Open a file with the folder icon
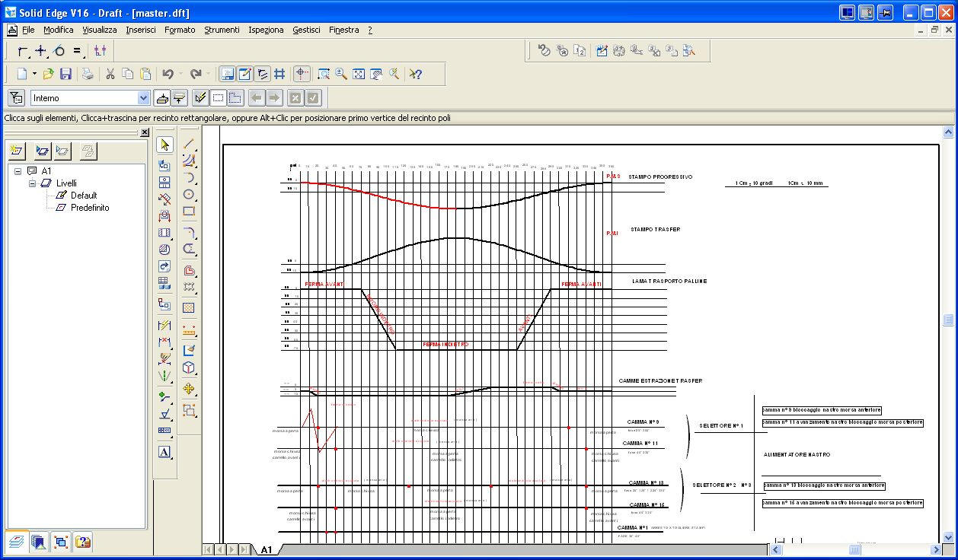Screen dimensions: 958x560 click(x=48, y=74)
